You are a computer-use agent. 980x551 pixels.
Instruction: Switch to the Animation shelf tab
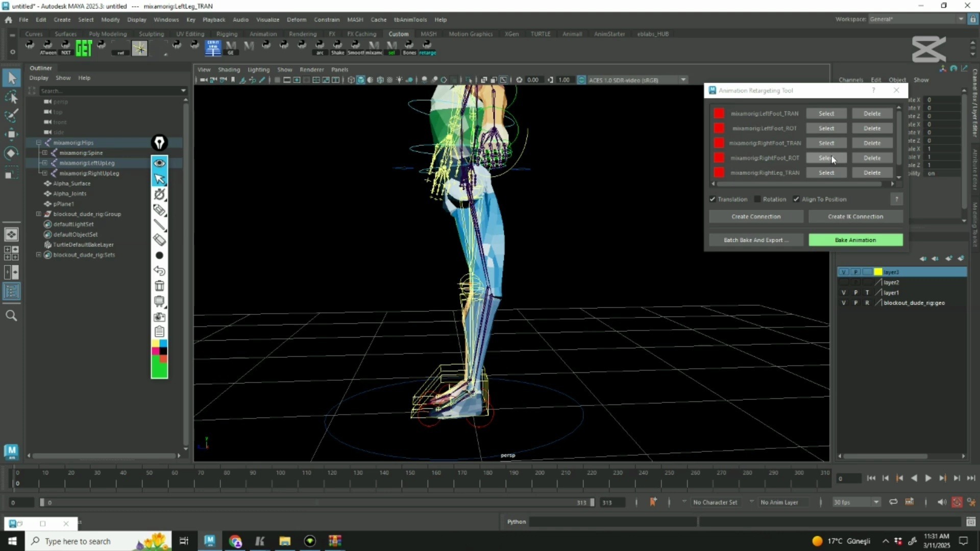[x=263, y=34]
